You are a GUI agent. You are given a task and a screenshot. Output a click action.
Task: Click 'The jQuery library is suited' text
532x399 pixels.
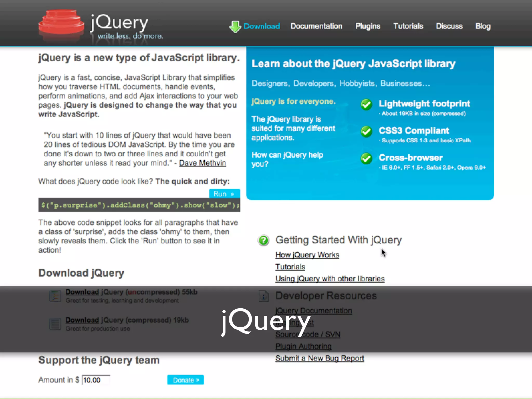click(x=293, y=128)
